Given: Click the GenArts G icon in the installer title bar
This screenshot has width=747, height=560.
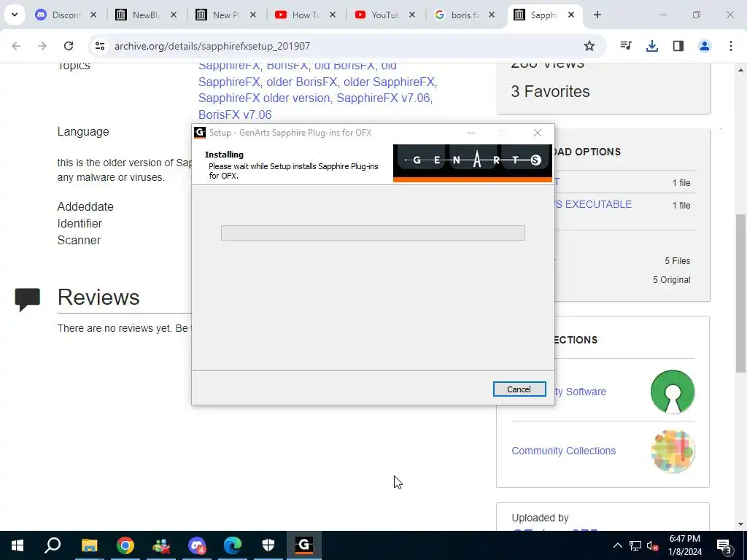Looking at the screenshot, I should pos(200,133).
